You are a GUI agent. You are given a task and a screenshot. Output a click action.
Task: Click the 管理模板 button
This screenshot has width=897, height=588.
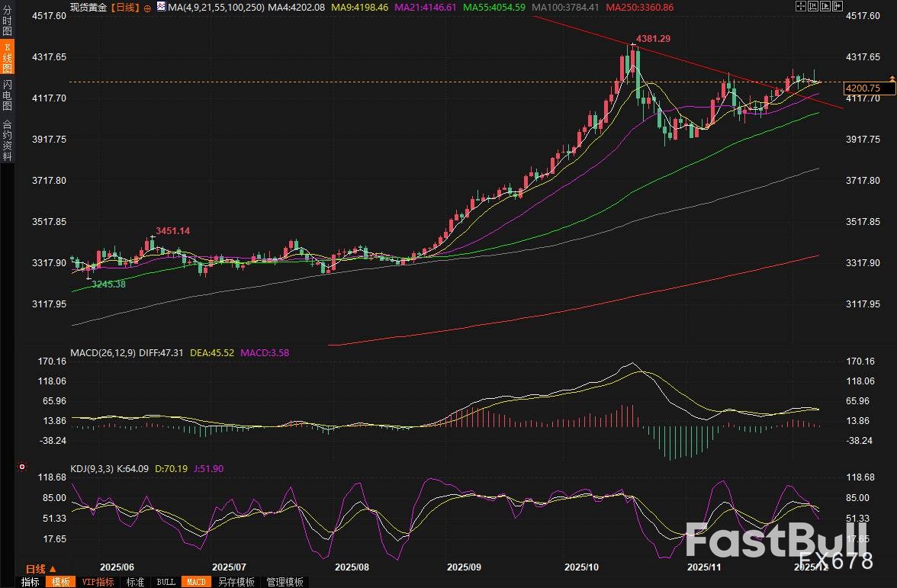[x=285, y=582]
